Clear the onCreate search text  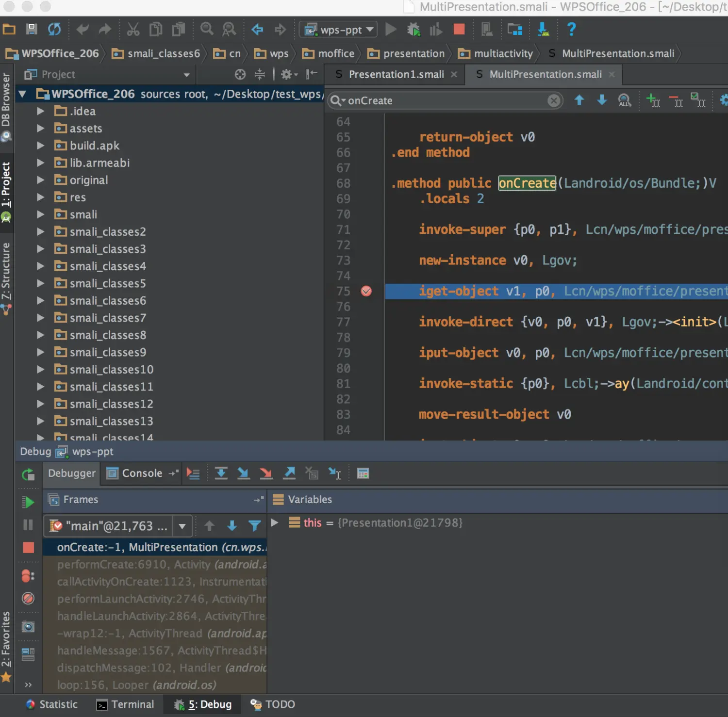[553, 100]
